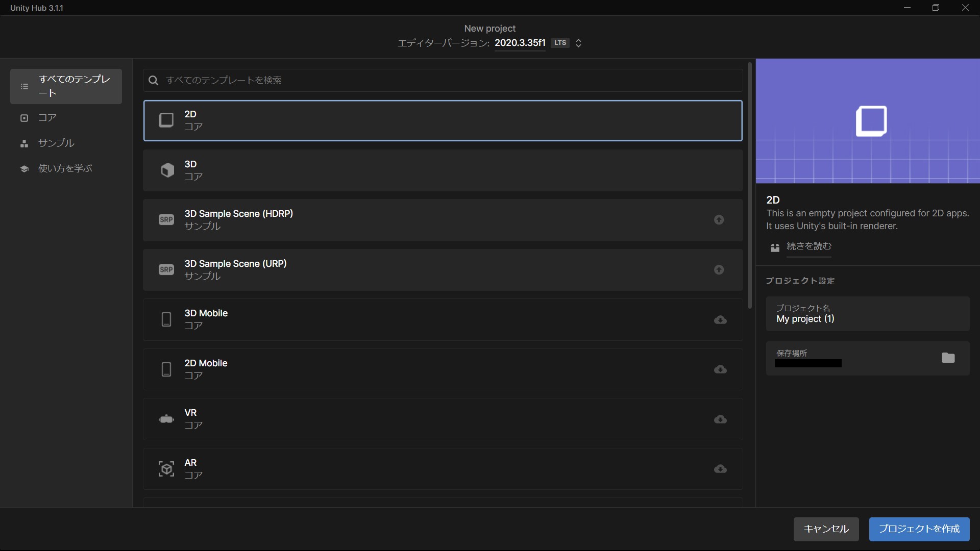Open the 続きを読む link
This screenshot has height=551, width=980.
[808, 246]
